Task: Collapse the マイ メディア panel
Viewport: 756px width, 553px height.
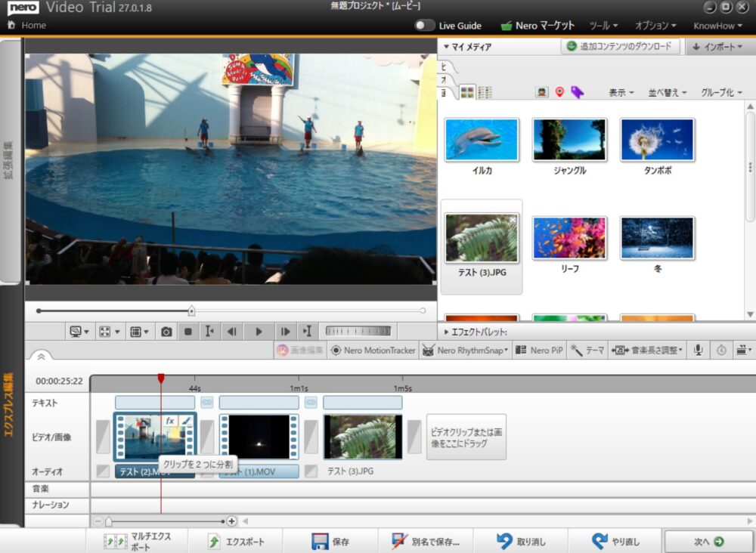Action: click(x=467, y=47)
